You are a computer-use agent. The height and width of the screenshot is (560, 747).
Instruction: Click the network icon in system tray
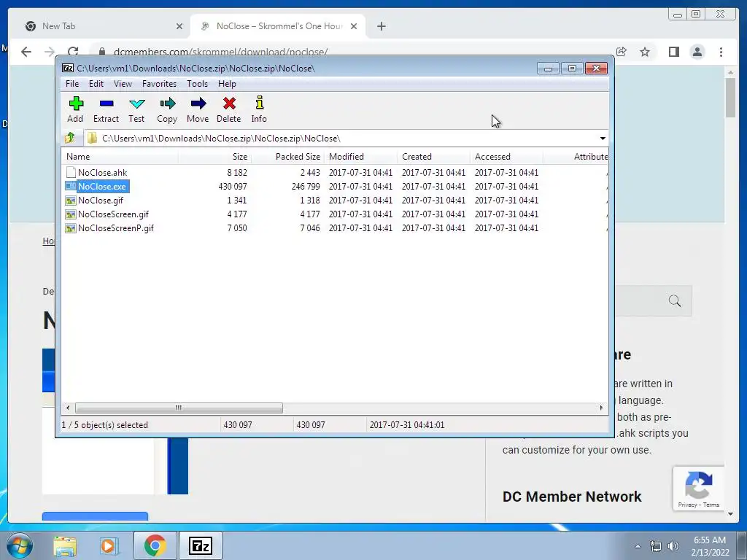tap(656, 546)
